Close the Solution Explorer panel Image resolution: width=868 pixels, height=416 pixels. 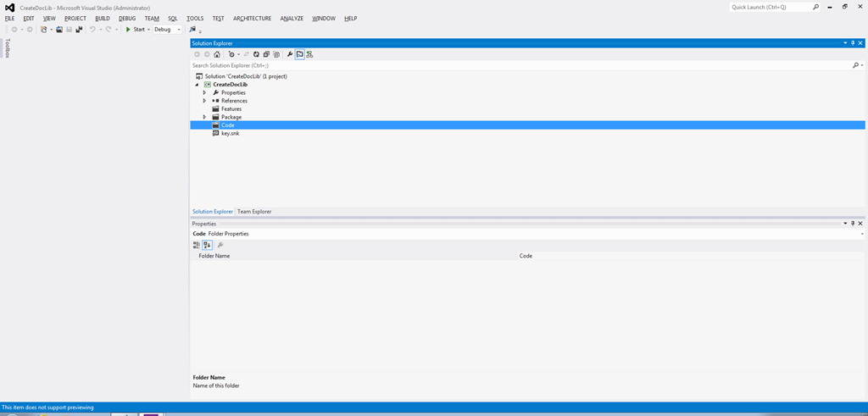[861, 42]
